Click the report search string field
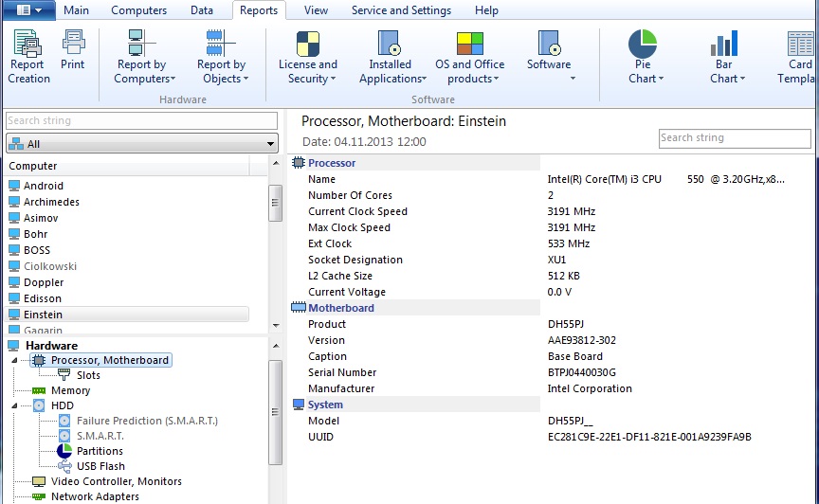 point(735,138)
